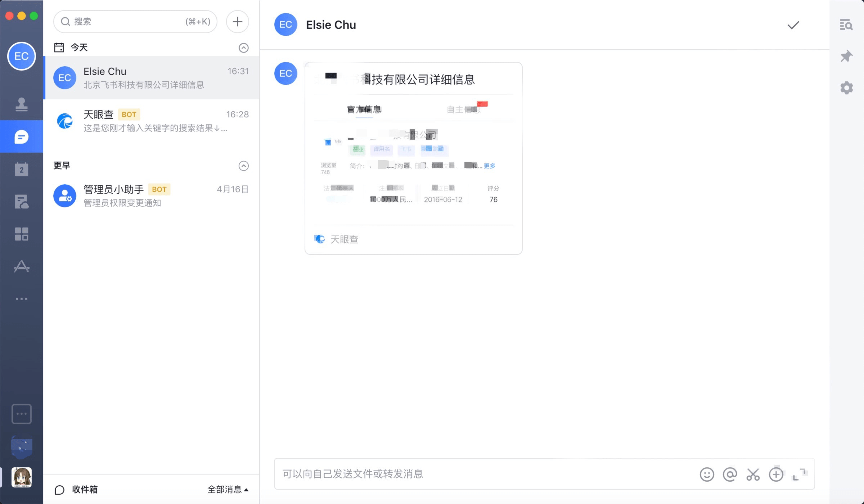Open chat settings gear icon
The image size is (864, 504).
tap(846, 88)
